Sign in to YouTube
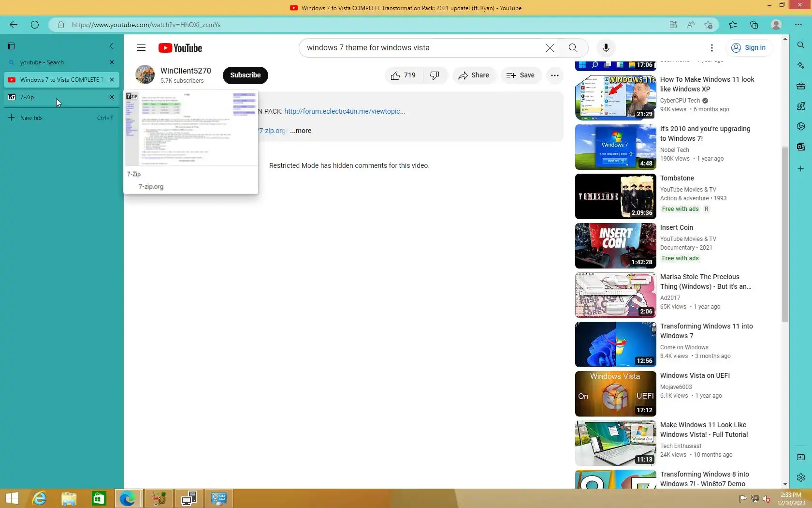This screenshot has width=812, height=508. (749, 48)
